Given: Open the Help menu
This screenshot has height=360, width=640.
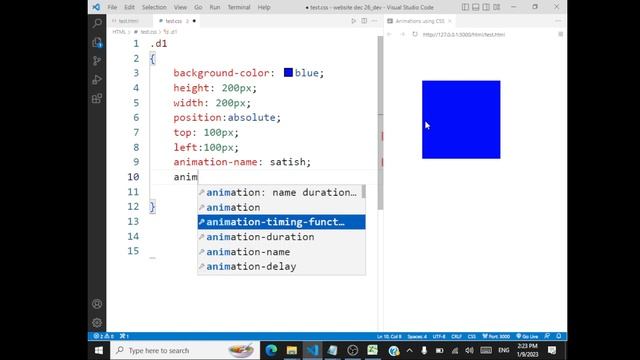Looking at the screenshot, I should [x=264, y=7].
